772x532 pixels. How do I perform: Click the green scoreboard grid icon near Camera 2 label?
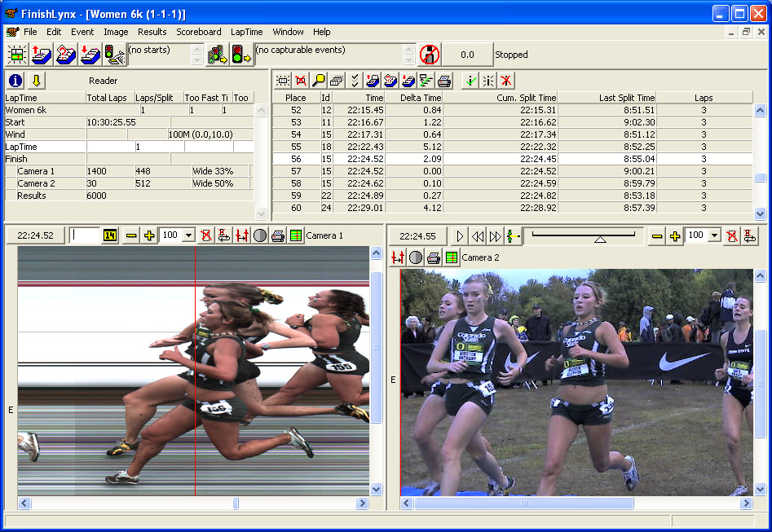tap(450, 256)
